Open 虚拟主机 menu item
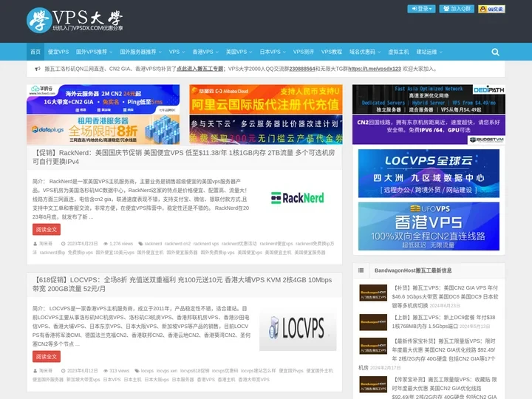Image resolution: width=532 pixels, height=399 pixels. (398, 52)
